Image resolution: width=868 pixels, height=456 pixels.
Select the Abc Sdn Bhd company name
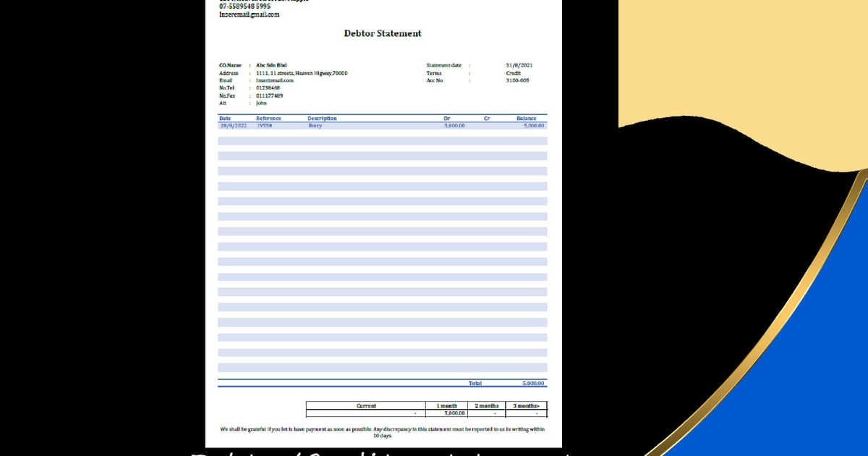(271, 65)
